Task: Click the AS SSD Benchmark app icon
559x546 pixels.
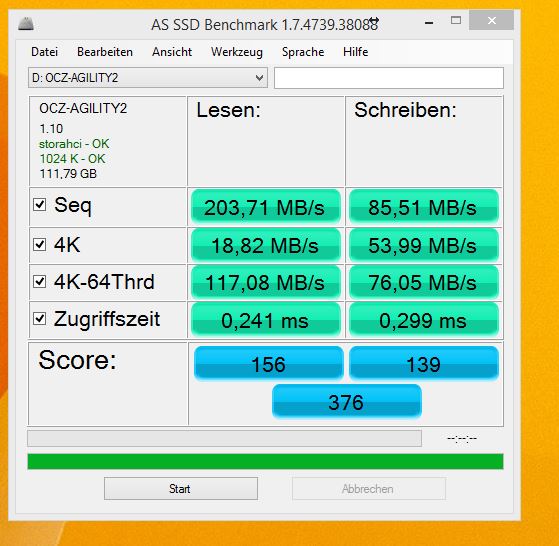Action: coord(26,24)
